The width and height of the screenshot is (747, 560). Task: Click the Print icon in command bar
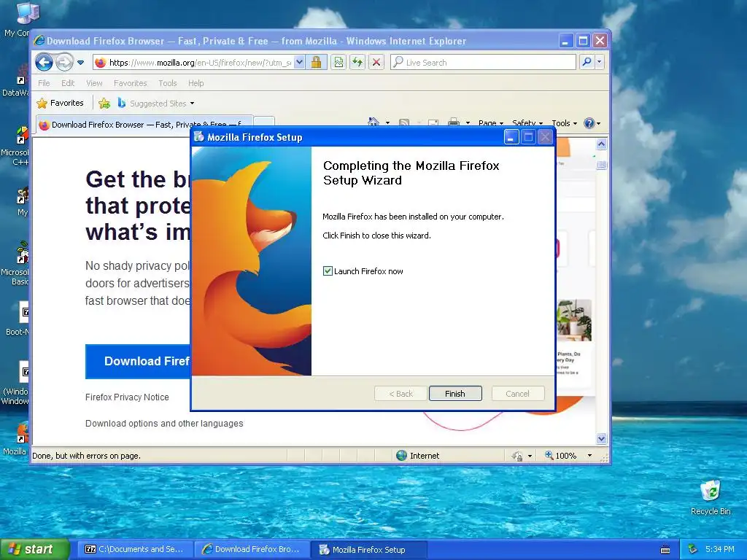coord(454,122)
